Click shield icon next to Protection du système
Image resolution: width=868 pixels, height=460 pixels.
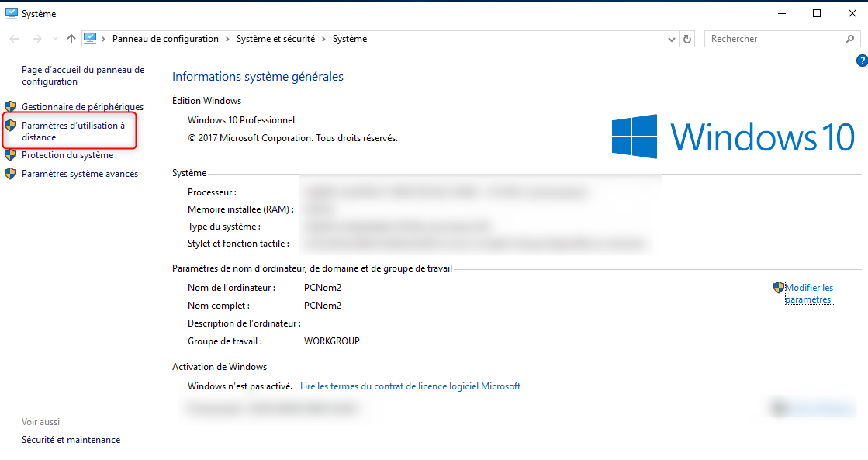[10, 155]
